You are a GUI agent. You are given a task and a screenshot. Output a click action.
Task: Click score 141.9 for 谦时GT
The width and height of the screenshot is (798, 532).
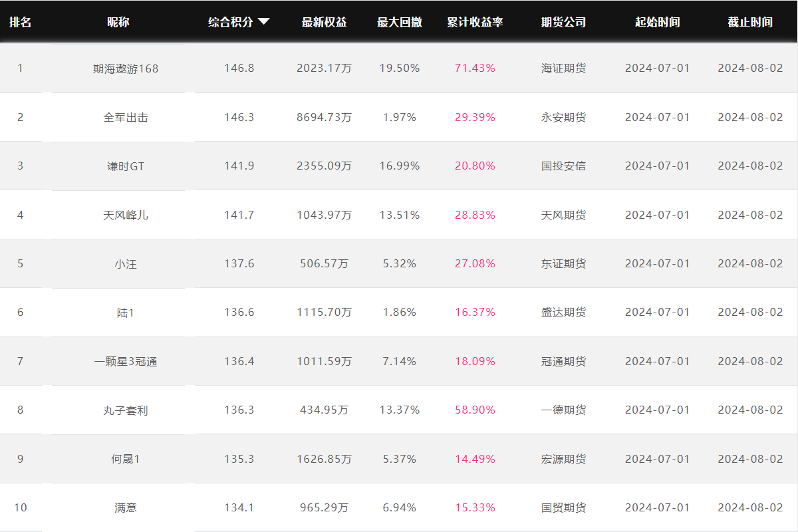[x=239, y=166]
